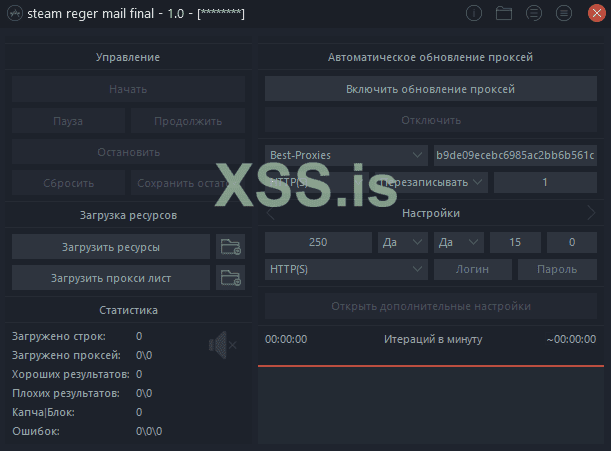The height and width of the screenshot is (451, 611).
Task: Click the Загрузка ресурсов section header
Action: pyautogui.click(x=128, y=215)
